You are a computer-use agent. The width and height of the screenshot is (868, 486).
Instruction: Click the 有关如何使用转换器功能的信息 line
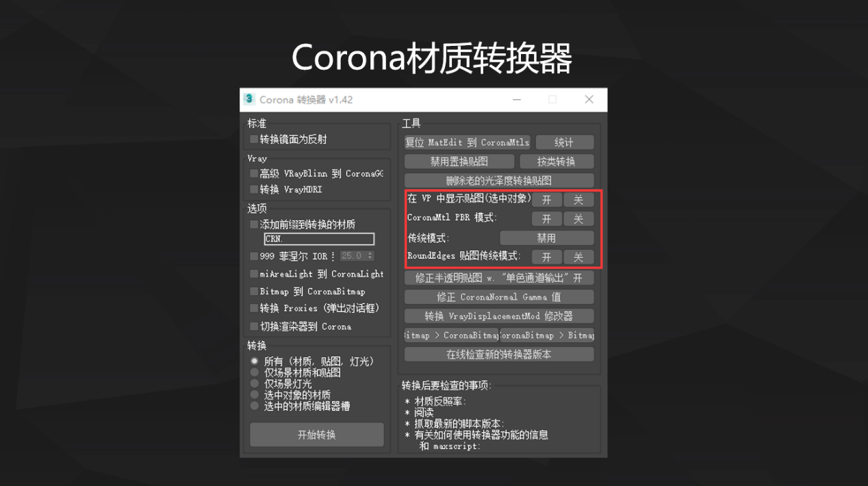tap(476, 435)
